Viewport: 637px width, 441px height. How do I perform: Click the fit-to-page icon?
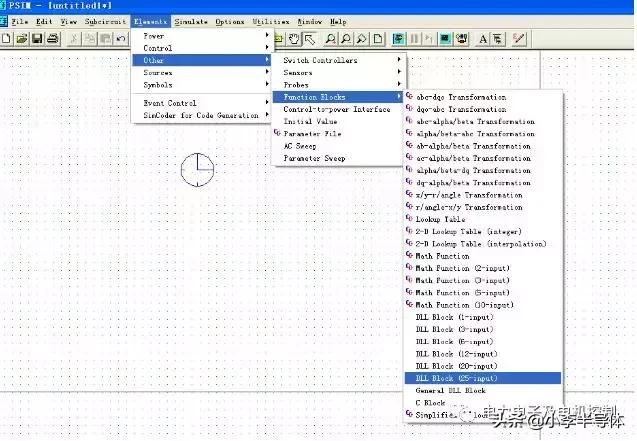coord(378,39)
